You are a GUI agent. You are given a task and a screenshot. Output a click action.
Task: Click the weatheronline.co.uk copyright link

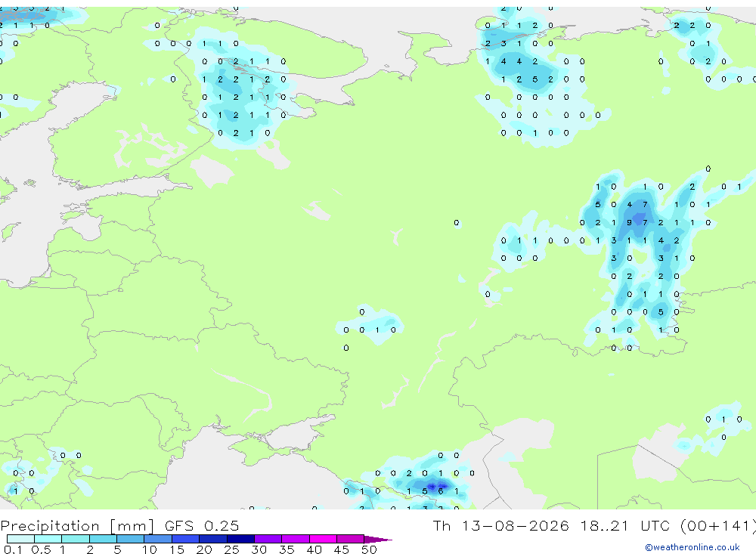tap(692, 547)
